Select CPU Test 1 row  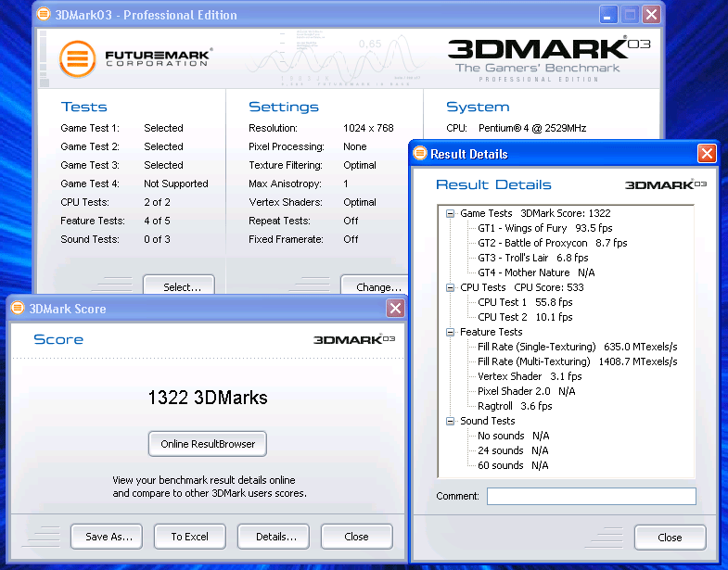click(x=525, y=303)
